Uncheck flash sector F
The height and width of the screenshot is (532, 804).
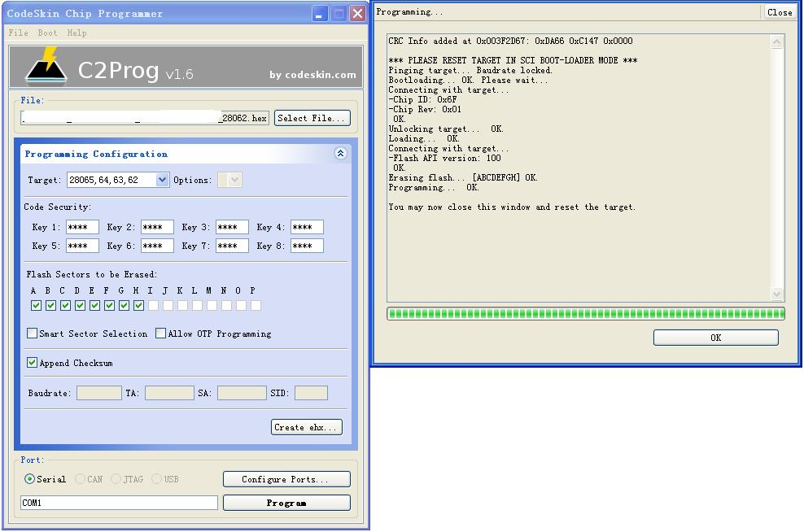tap(109, 306)
